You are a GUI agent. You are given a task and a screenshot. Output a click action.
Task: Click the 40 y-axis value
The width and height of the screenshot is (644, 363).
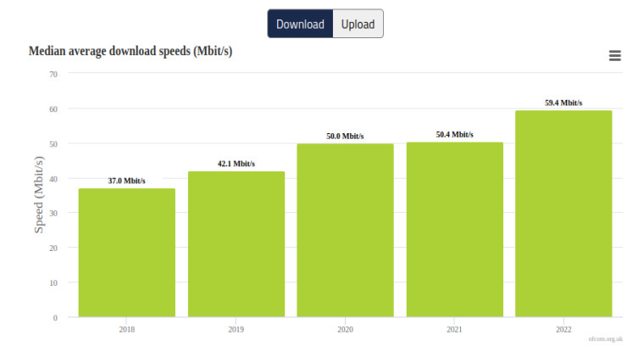53,179
